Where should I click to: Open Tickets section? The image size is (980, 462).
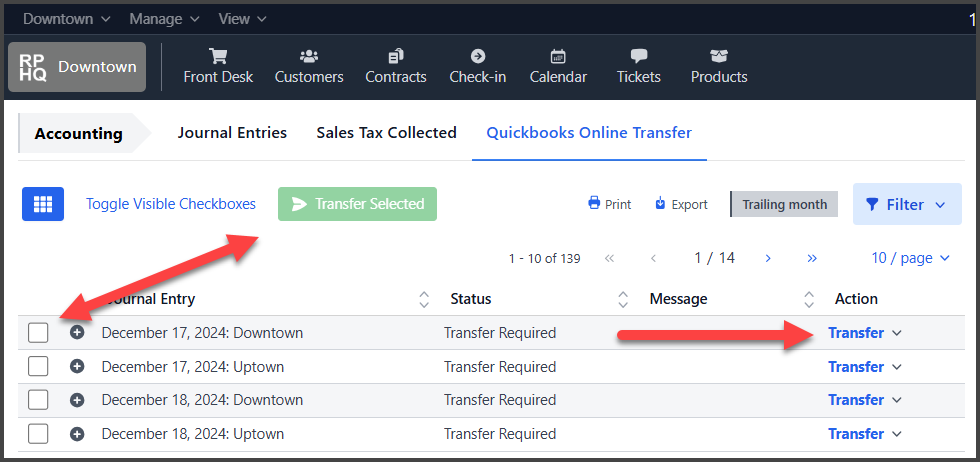[639, 66]
